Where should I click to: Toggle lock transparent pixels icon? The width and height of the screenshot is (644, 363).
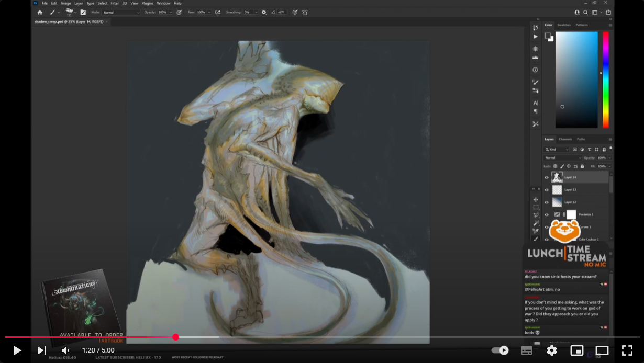[555, 166]
